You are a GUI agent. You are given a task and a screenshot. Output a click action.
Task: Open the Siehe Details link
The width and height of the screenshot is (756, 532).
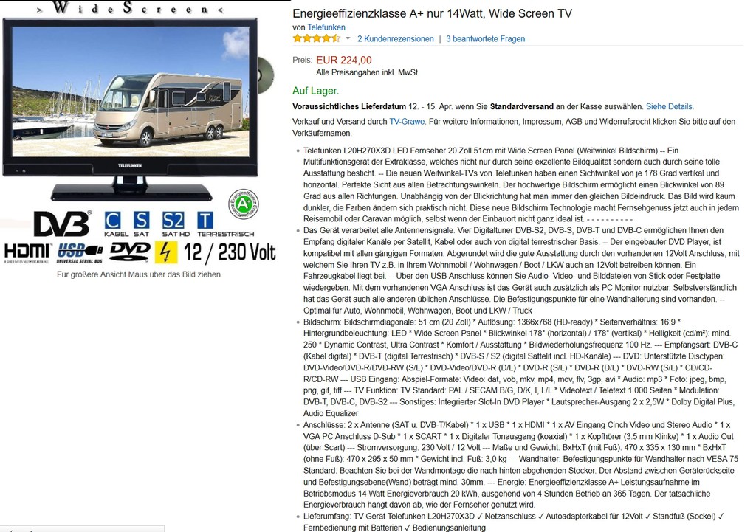pos(670,106)
